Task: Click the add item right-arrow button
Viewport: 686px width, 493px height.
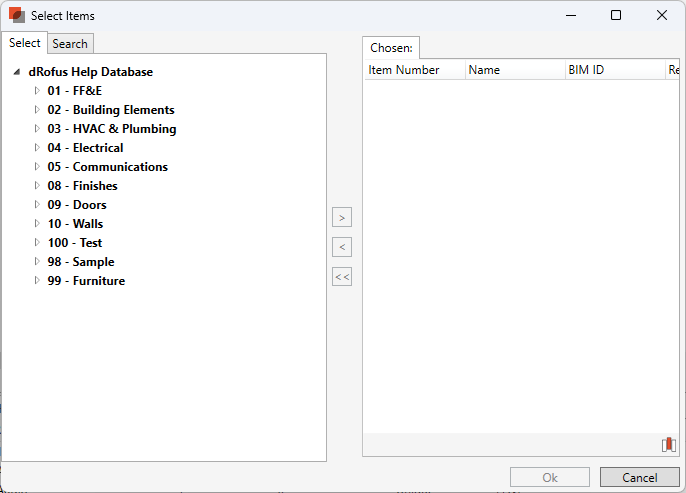Action: click(x=342, y=217)
